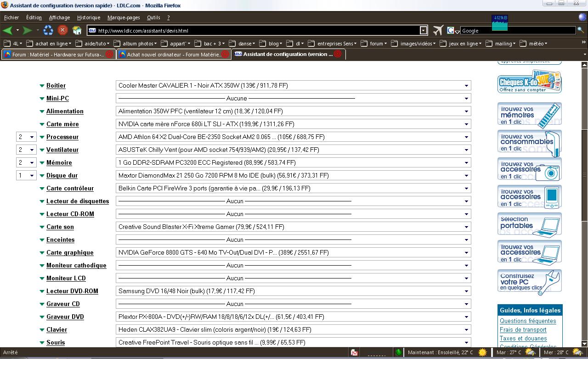Click the Google search engine icon
The width and height of the screenshot is (588, 373).
(x=451, y=30)
